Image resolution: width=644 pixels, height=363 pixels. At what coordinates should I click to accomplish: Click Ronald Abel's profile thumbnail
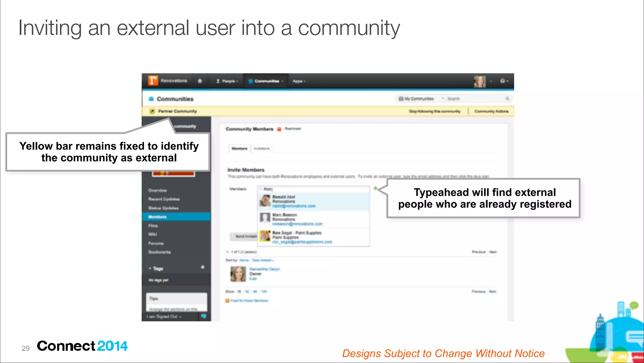click(265, 201)
